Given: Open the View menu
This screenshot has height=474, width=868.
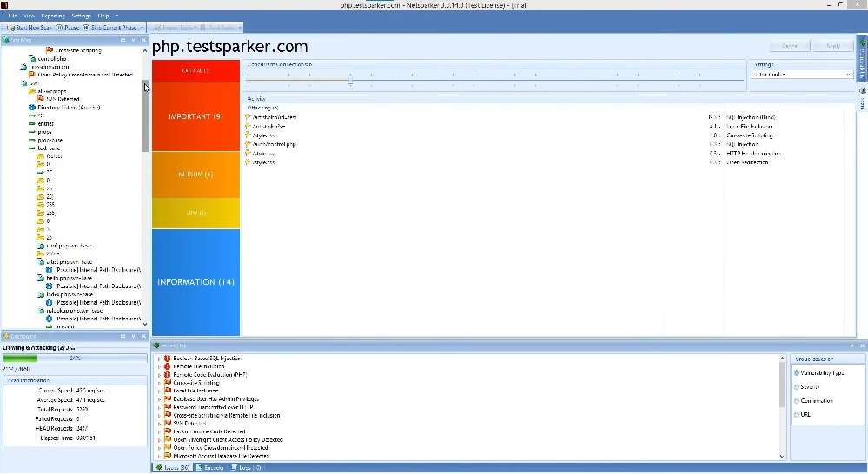Looking at the screenshot, I should click(29, 16).
